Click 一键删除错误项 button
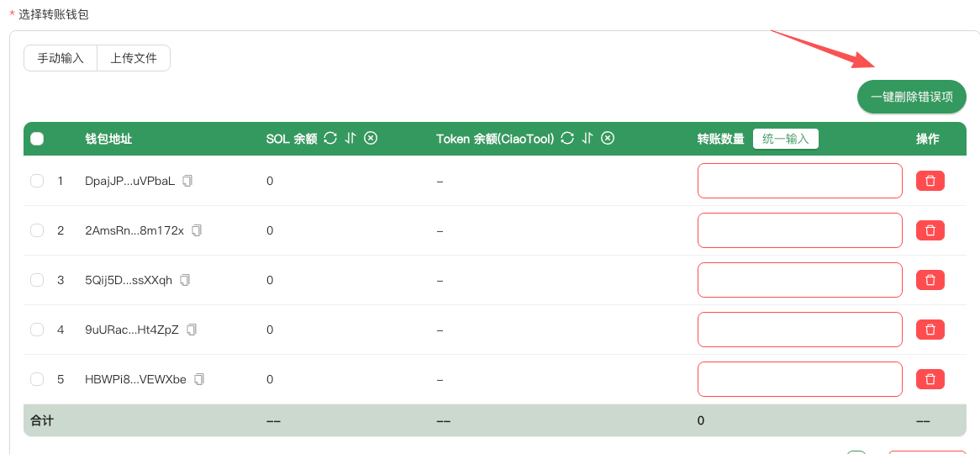The width and height of the screenshot is (980, 454). pyautogui.click(x=911, y=97)
